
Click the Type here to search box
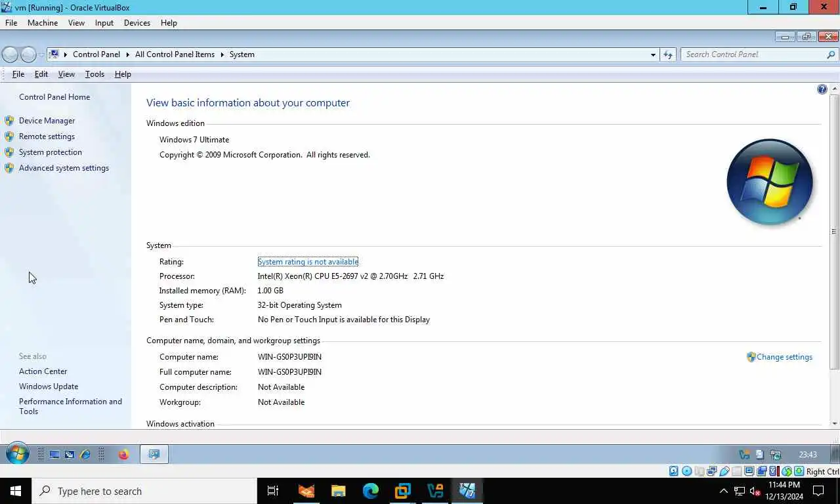coord(144,491)
